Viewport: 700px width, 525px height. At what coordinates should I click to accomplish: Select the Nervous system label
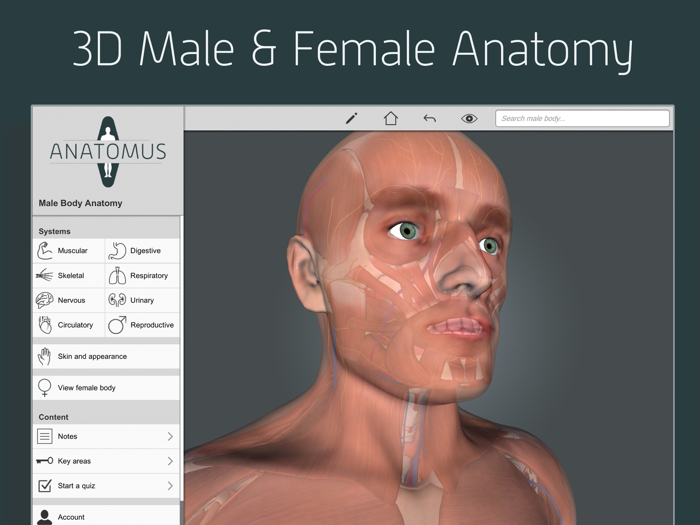click(x=71, y=300)
